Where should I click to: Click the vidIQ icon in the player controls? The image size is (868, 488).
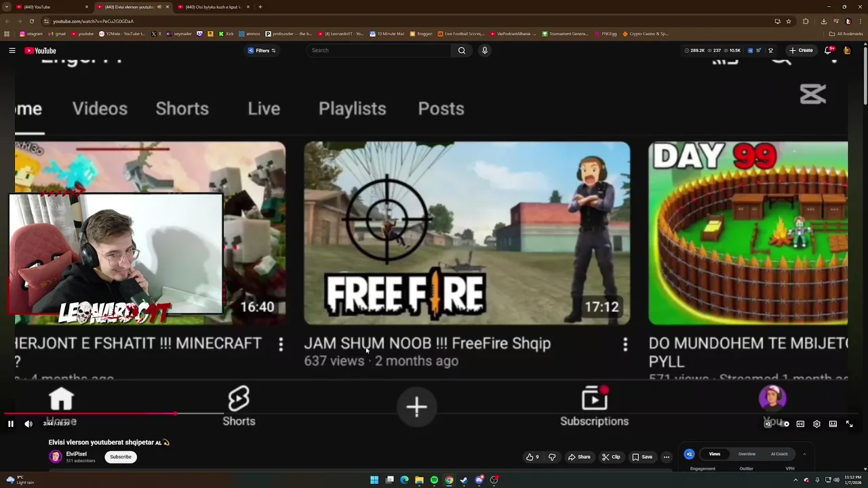(768, 424)
